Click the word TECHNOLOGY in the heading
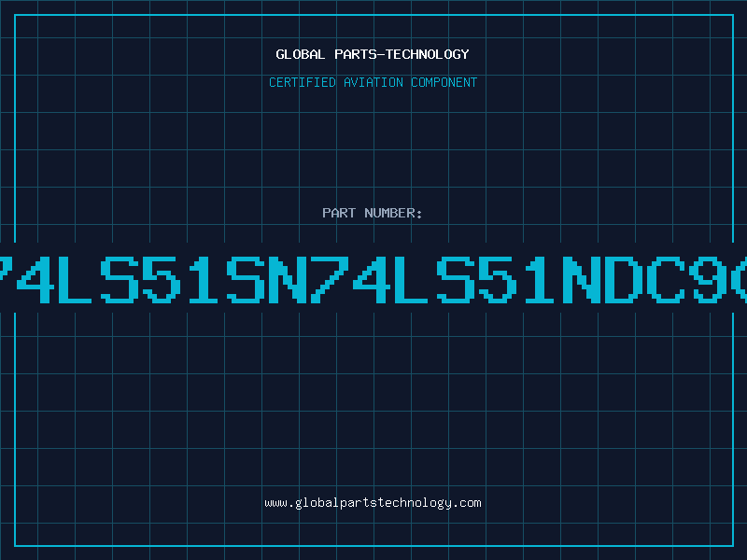Viewport: 747px width, 560px height. tap(428, 54)
